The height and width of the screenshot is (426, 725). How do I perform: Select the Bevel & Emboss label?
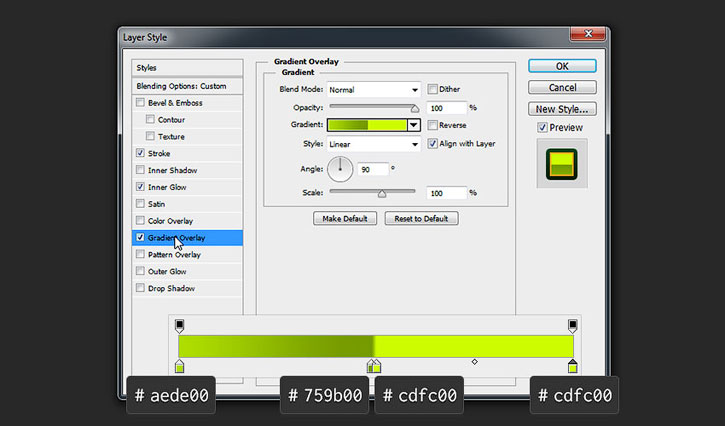(175, 103)
